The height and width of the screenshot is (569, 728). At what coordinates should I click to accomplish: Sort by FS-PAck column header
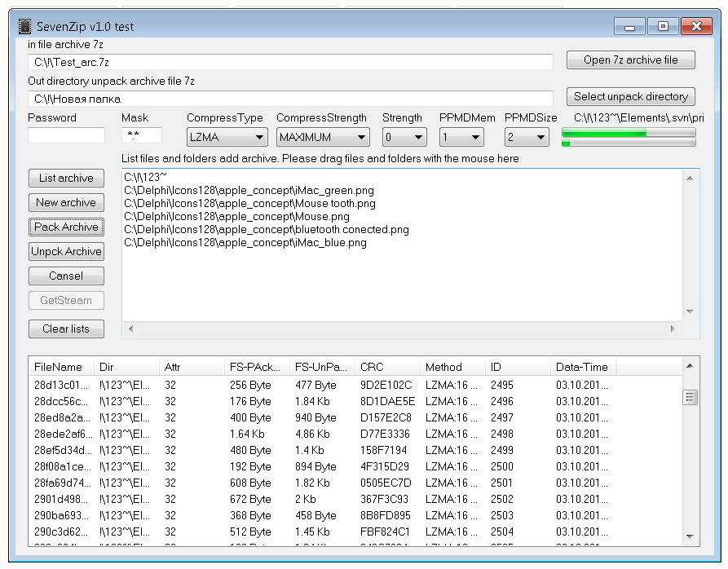(x=258, y=367)
